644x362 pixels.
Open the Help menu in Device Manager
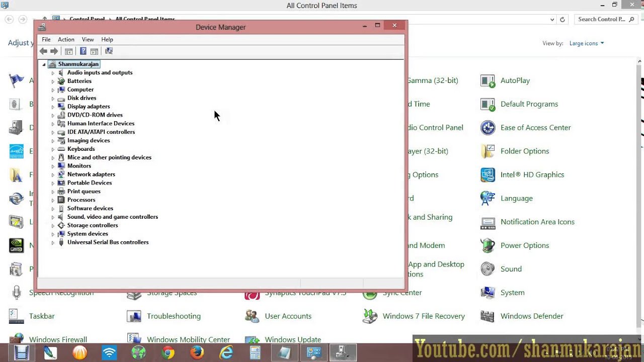tap(107, 39)
